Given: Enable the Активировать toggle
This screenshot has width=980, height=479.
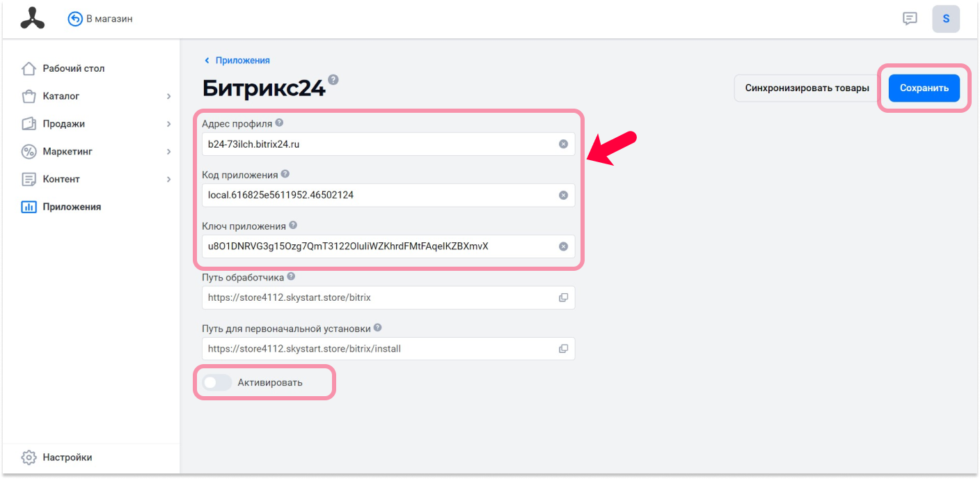Looking at the screenshot, I should [216, 382].
